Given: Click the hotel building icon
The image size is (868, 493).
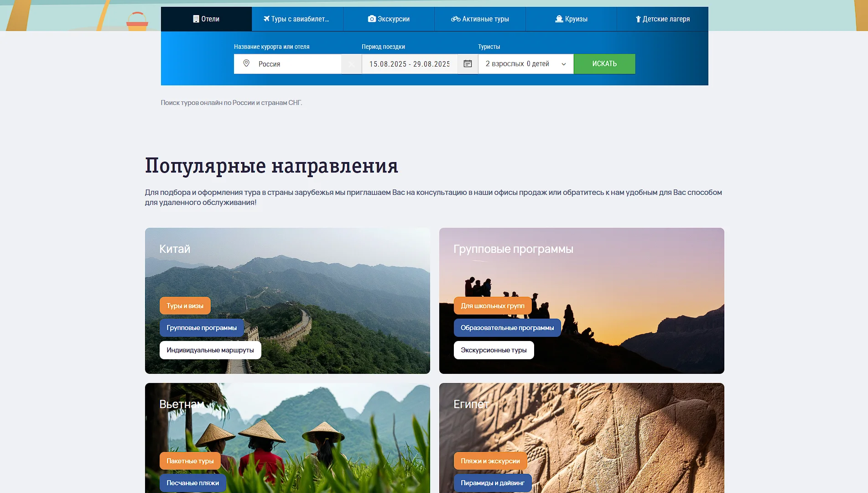Looking at the screenshot, I should 196,19.
